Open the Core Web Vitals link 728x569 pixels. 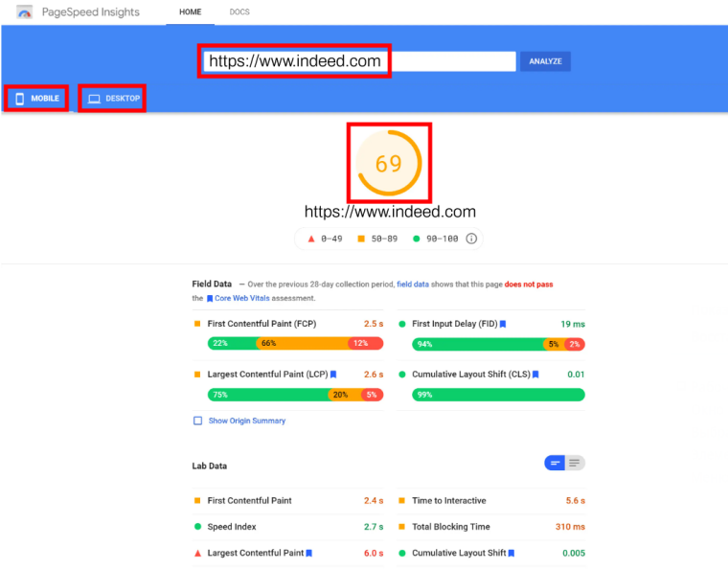click(x=242, y=298)
